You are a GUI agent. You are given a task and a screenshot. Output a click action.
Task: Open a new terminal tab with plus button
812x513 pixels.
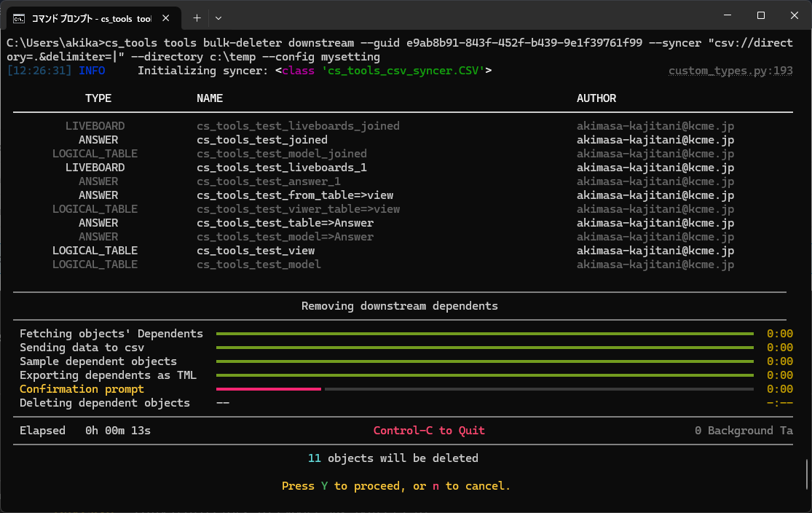[197, 17]
